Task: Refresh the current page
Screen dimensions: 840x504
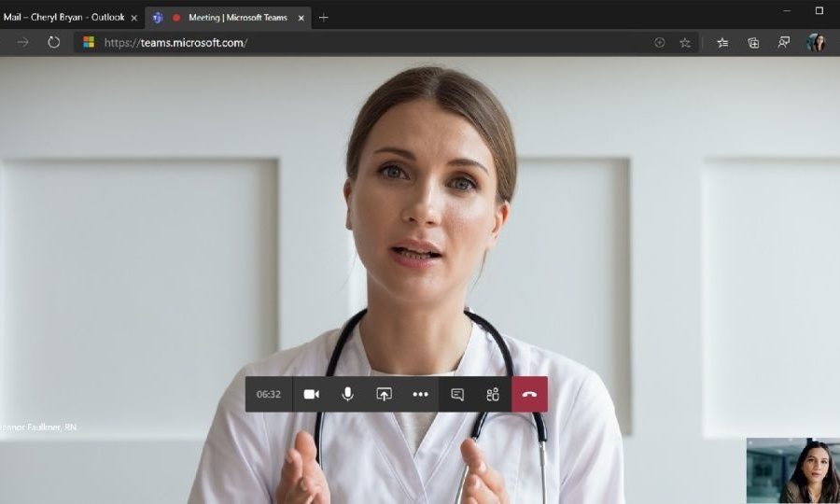Action: pyautogui.click(x=54, y=42)
